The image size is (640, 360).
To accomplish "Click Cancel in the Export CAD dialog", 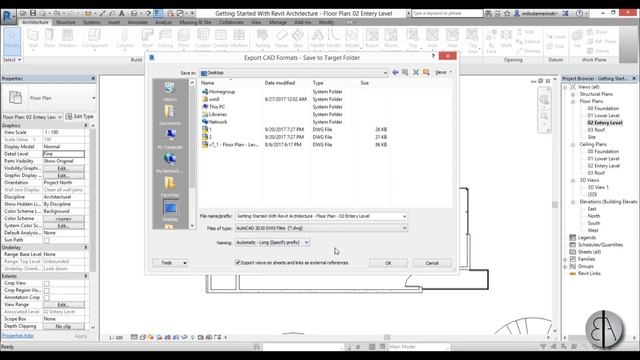I will click(432, 263).
